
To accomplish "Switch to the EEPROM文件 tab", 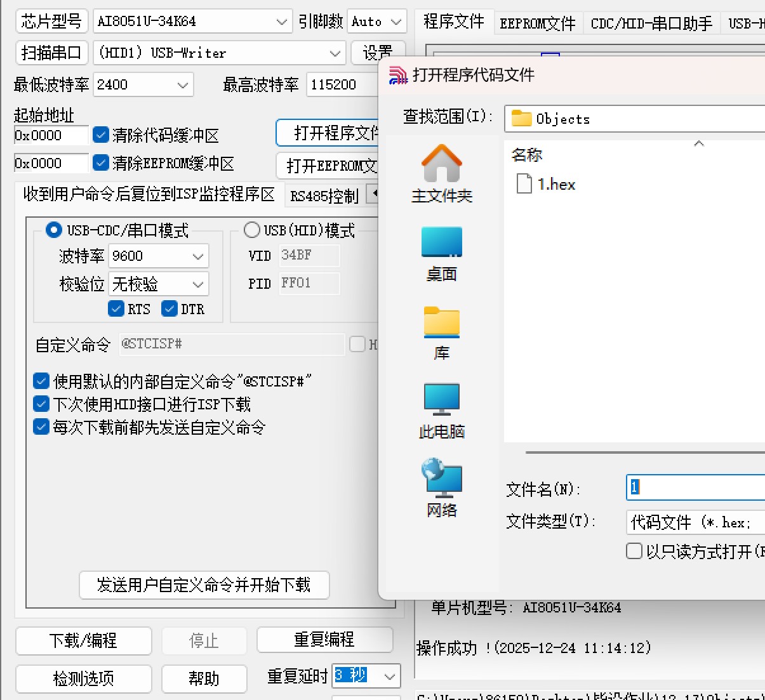I will pos(537,23).
